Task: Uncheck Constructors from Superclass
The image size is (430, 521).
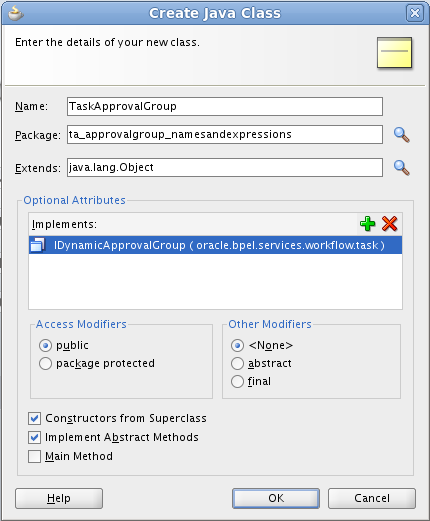Action: click(35, 418)
